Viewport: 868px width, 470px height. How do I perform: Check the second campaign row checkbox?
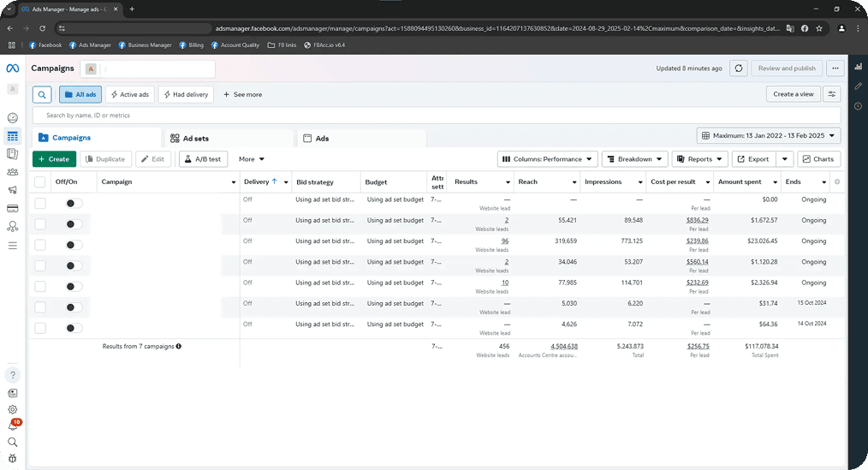point(39,223)
